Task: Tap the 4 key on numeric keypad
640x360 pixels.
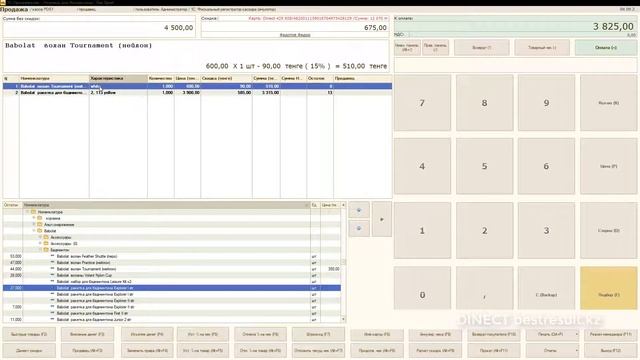Action: point(422,166)
